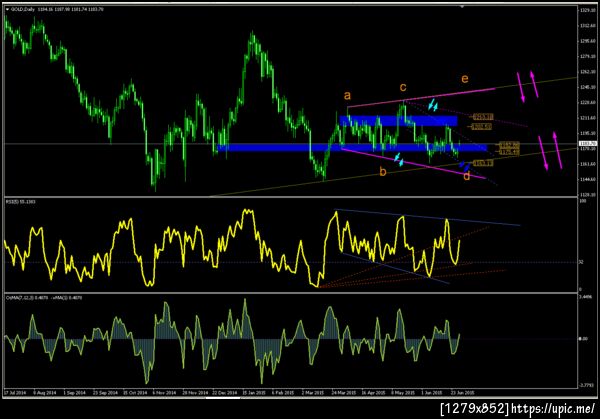
Task: Select the lowest yellow price tag near label d
Action: (x=483, y=163)
